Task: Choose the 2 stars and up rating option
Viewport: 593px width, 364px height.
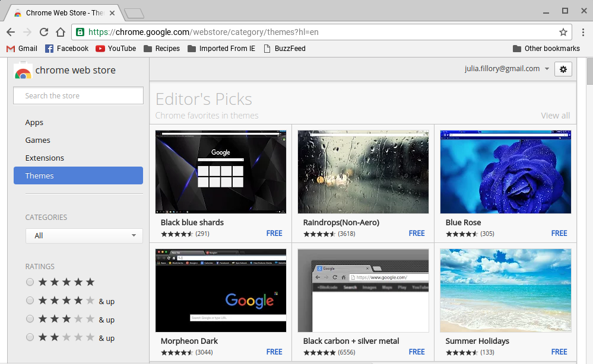Action: click(30, 337)
